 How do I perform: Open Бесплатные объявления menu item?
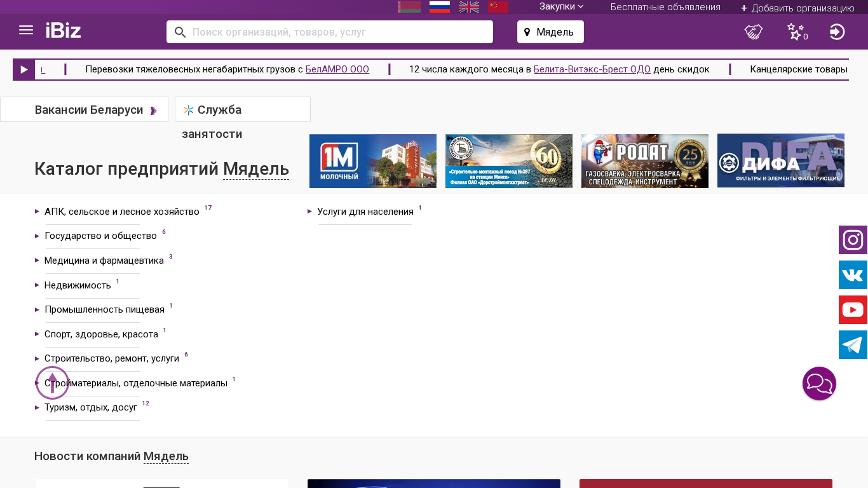[x=665, y=7]
